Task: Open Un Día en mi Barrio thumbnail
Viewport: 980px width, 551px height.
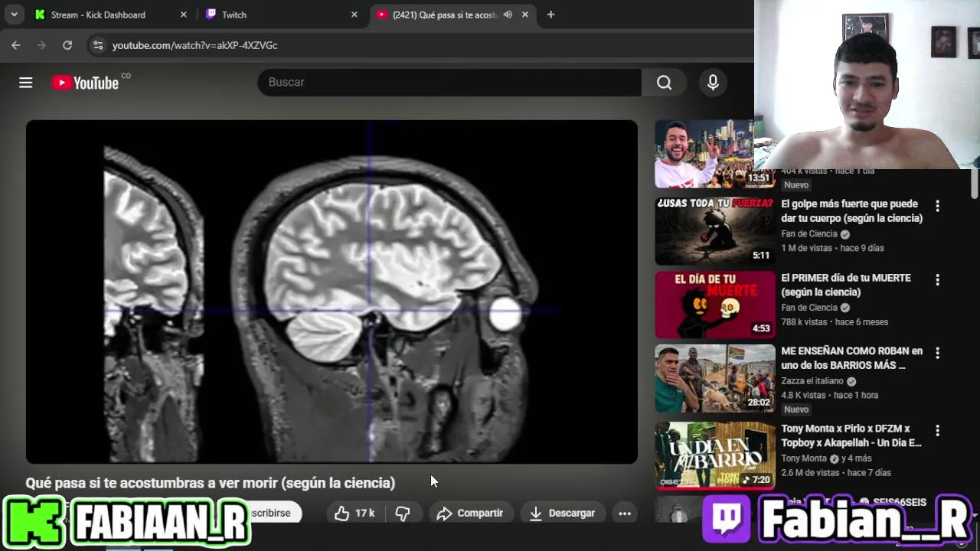Action: click(715, 455)
